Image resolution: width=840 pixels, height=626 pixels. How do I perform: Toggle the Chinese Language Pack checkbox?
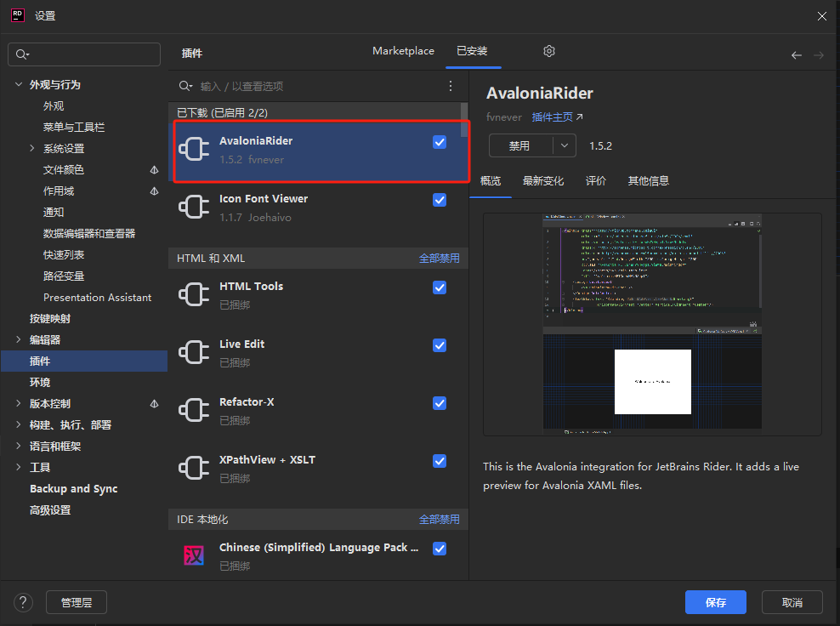(x=440, y=549)
